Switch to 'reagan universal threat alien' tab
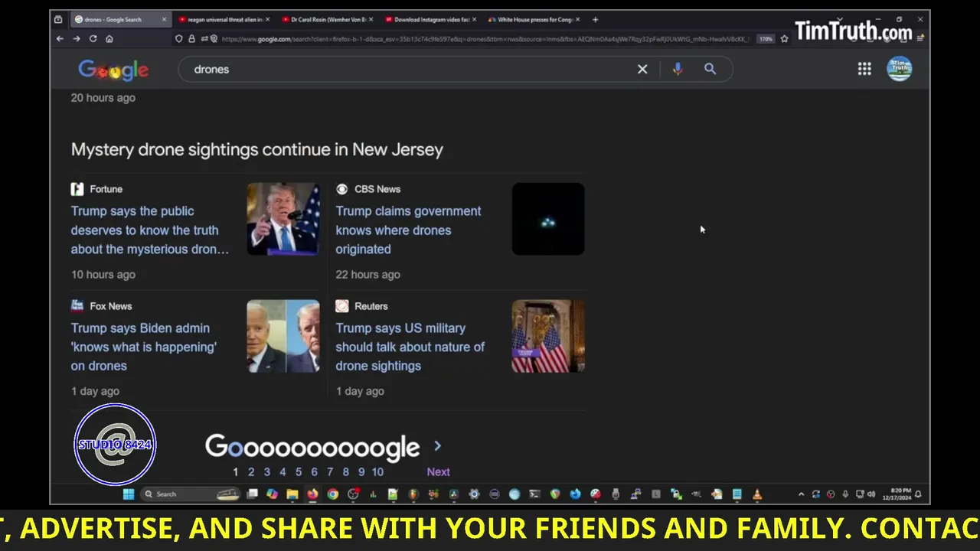Image resolution: width=980 pixels, height=551 pixels. coord(224,19)
